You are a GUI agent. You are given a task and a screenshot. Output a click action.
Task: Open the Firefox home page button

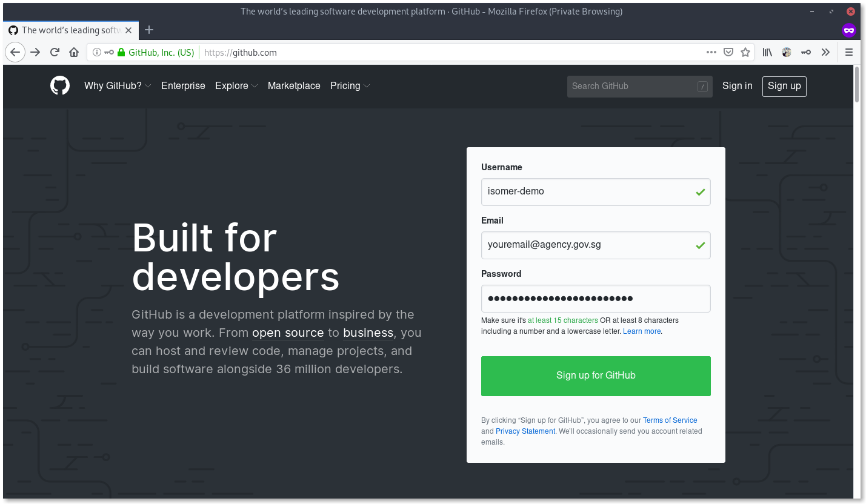click(x=74, y=52)
